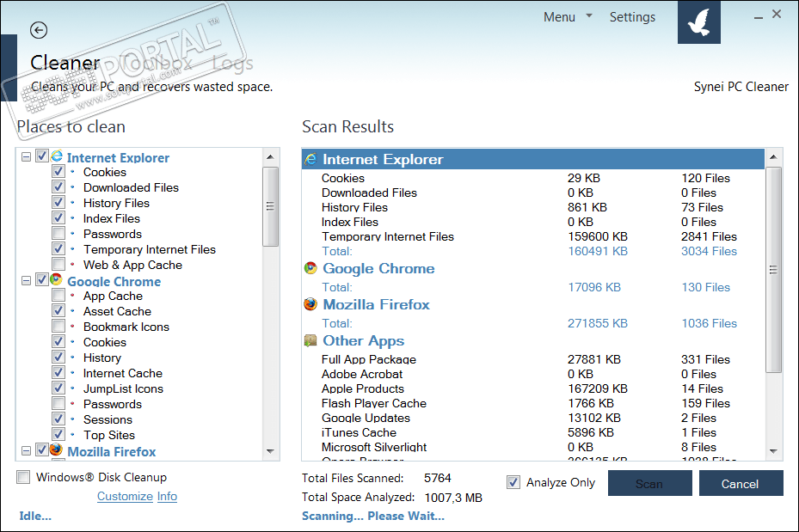Screen dimensions: 799x532
Task: Select Index Files tree item
Action: coord(112,218)
